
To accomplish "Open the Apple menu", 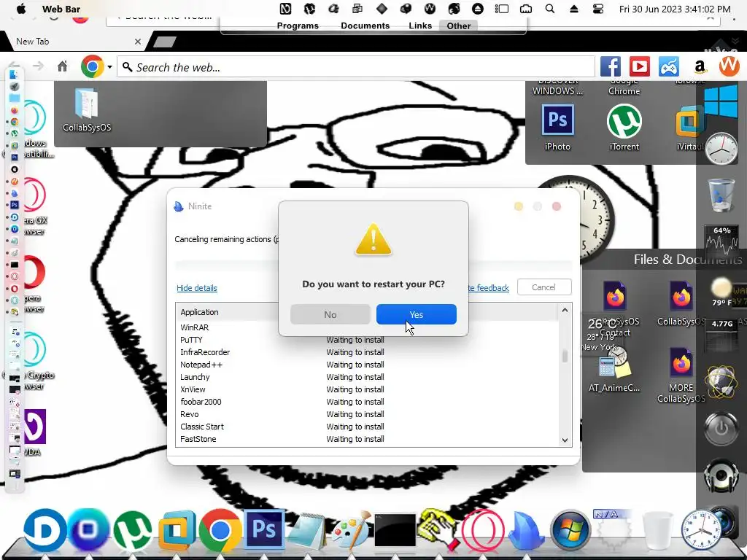I will (x=21, y=9).
